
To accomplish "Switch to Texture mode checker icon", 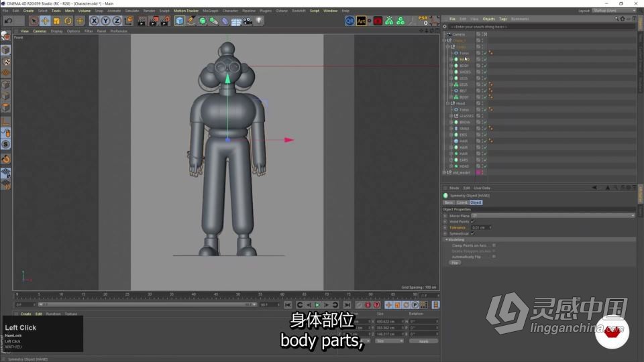I will pos(6,62).
